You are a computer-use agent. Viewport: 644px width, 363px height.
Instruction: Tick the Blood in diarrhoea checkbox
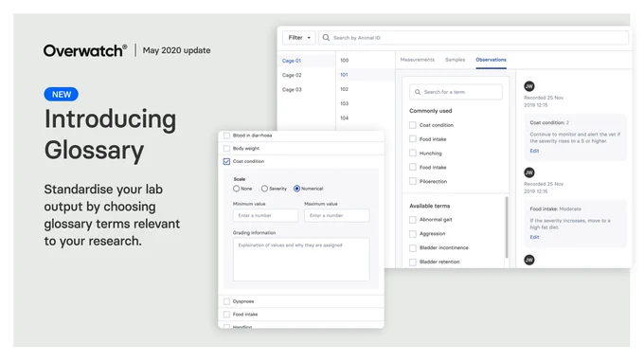coord(226,136)
